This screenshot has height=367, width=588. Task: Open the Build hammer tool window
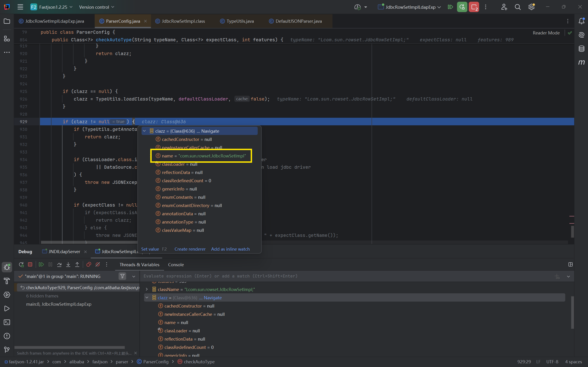[7, 281]
